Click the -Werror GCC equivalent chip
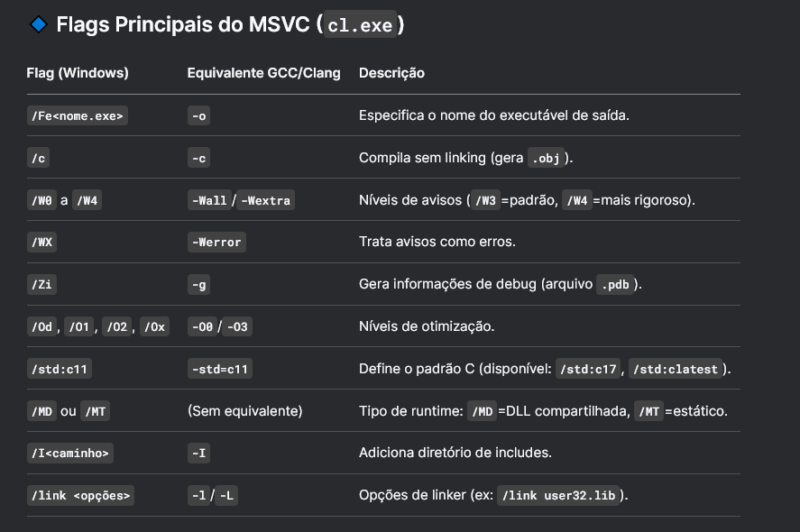This screenshot has height=532, width=800. pyautogui.click(x=216, y=243)
